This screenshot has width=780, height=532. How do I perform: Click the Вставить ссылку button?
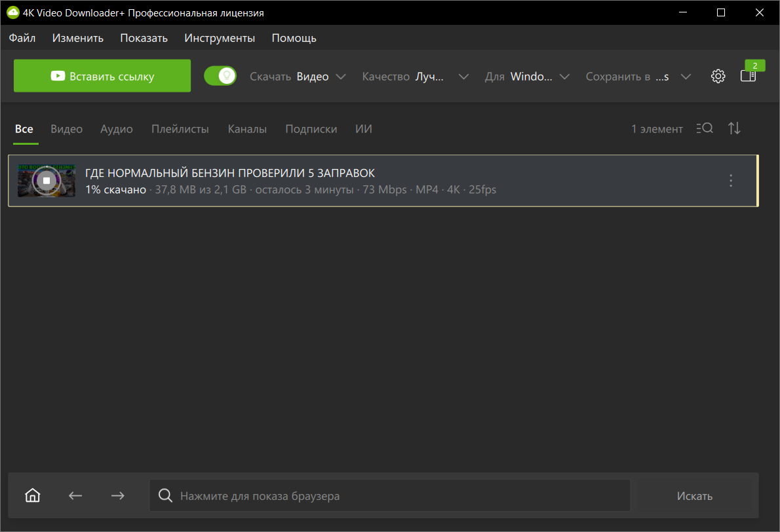point(102,75)
